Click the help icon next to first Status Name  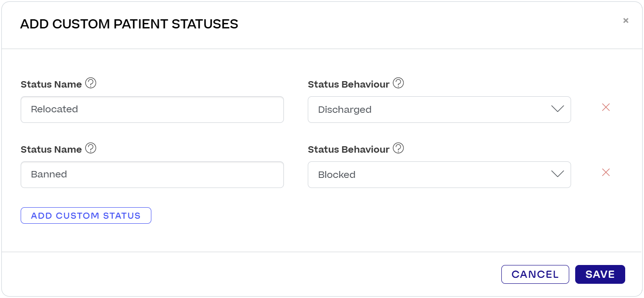pyautogui.click(x=90, y=83)
